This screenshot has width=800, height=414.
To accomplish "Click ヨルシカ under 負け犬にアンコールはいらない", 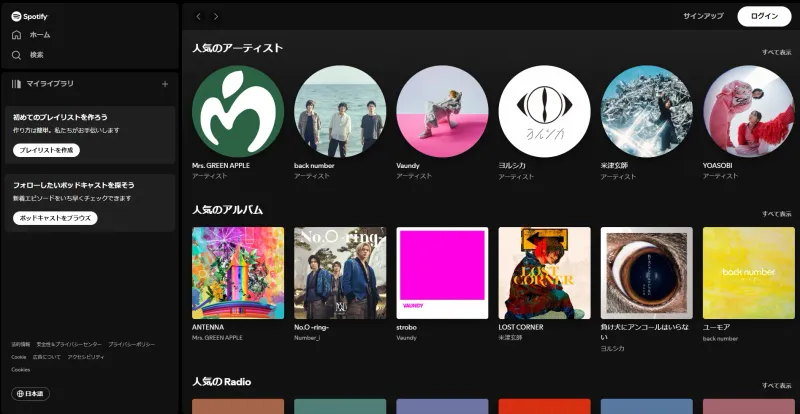I will coord(612,349).
